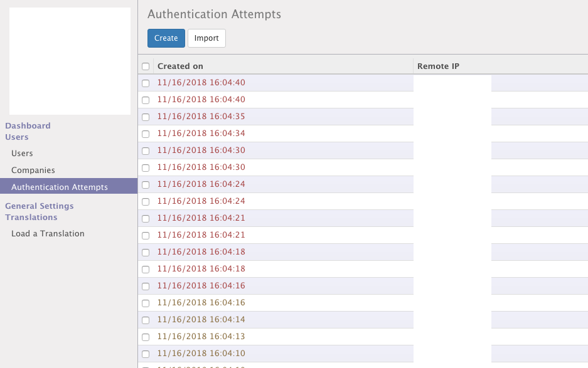Click the Create button

pyautogui.click(x=166, y=38)
